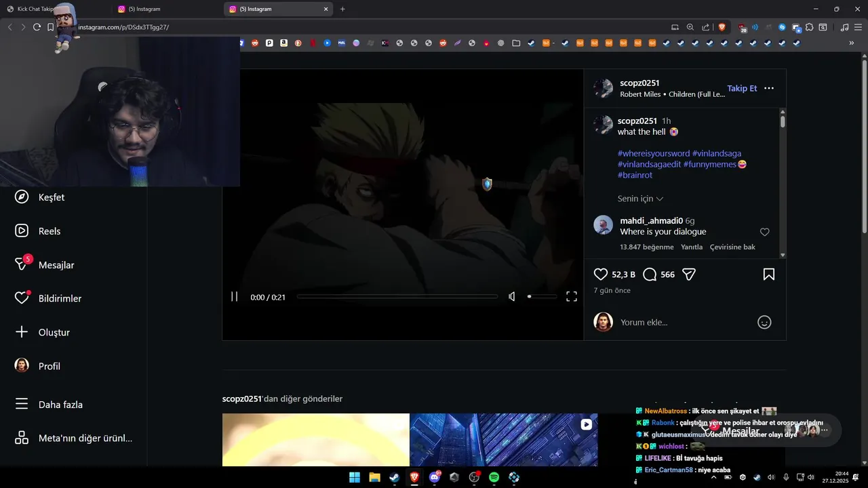Mute the video speaker icon

coord(512,297)
